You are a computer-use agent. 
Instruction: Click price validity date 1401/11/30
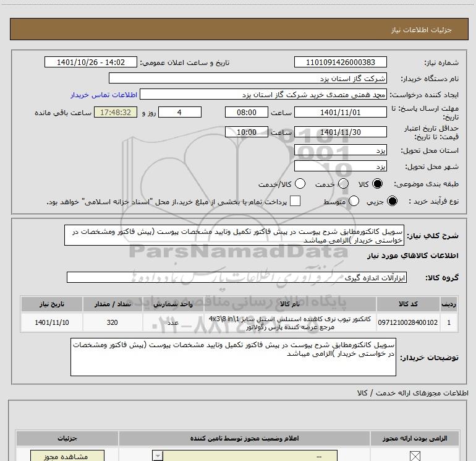(x=340, y=132)
